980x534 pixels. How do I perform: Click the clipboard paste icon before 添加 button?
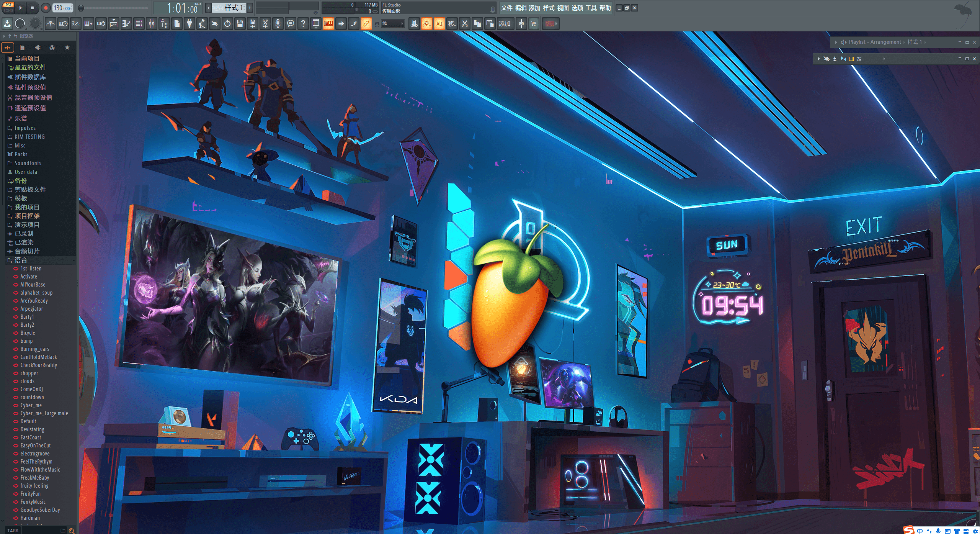[x=490, y=24]
